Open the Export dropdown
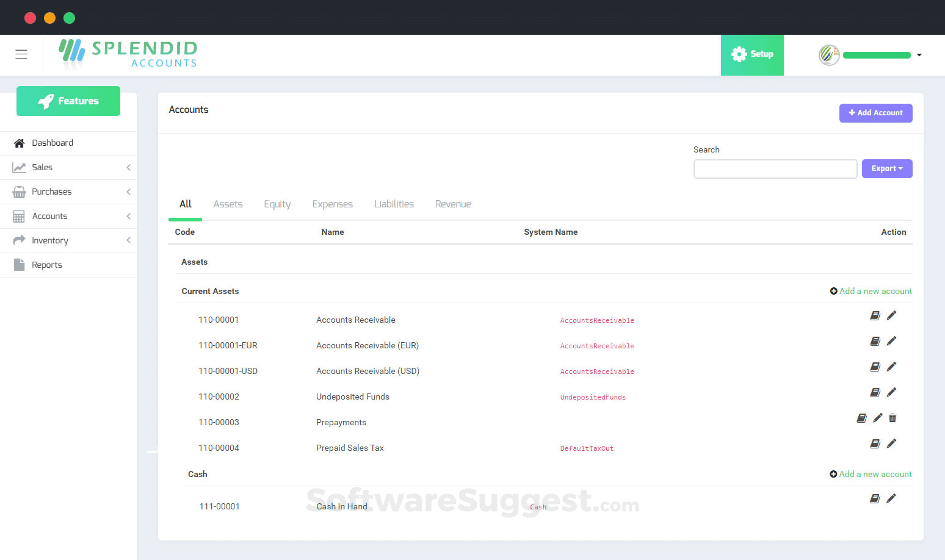Viewport: 945px width, 560px height. [887, 168]
